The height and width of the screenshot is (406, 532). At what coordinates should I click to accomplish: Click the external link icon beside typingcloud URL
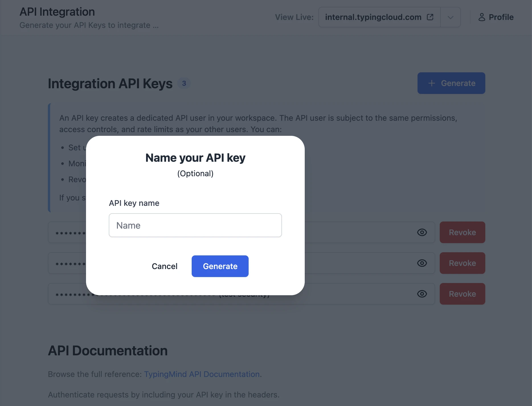tap(430, 17)
